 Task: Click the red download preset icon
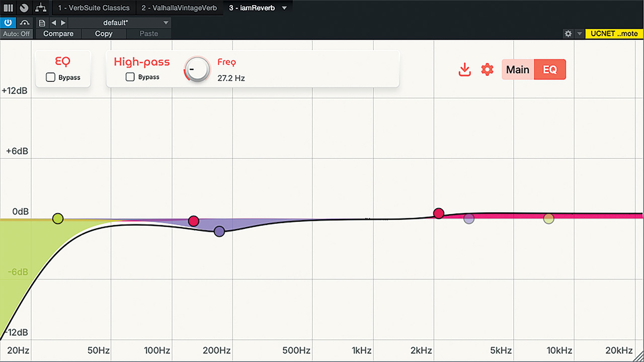point(465,69)
